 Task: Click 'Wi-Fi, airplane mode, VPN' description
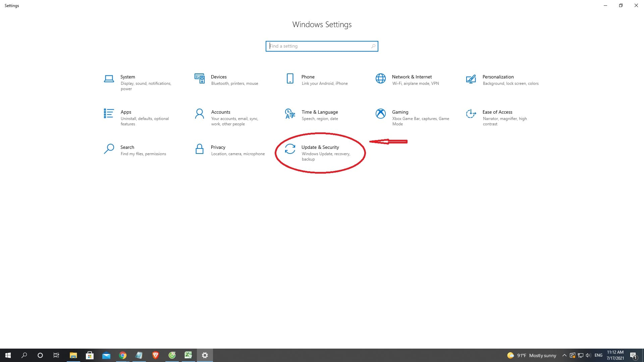[415, 83]
